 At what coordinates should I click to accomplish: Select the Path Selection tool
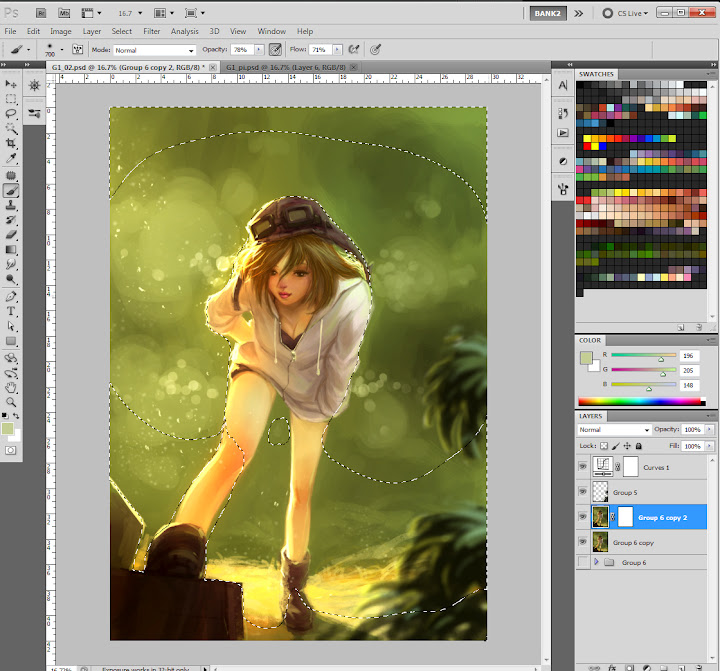11,327
